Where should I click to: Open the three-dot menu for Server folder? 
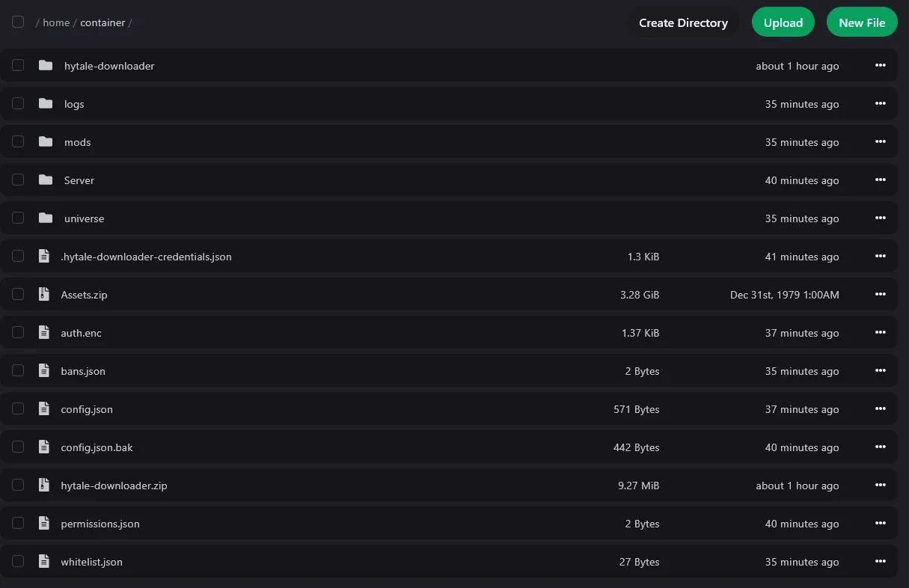coord(880,180)
